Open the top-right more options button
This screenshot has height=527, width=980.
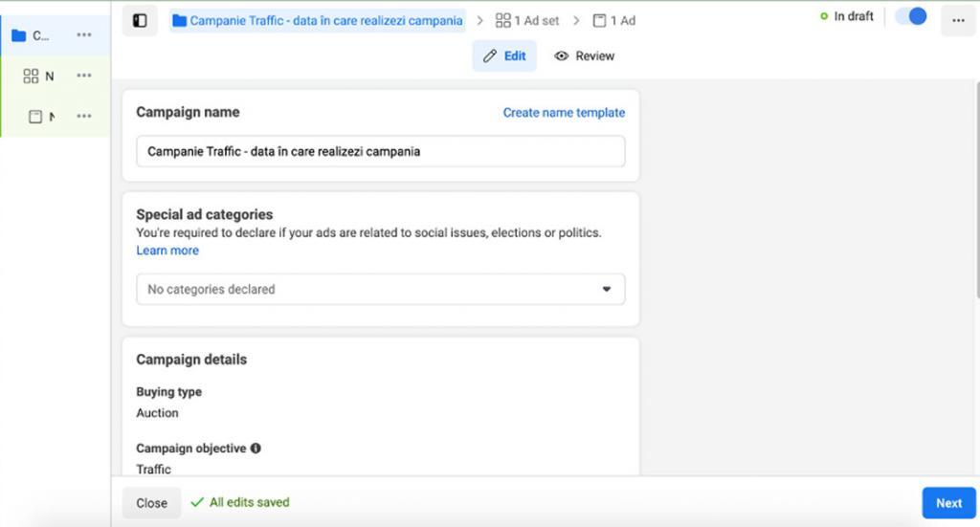(x=958, y=20)
